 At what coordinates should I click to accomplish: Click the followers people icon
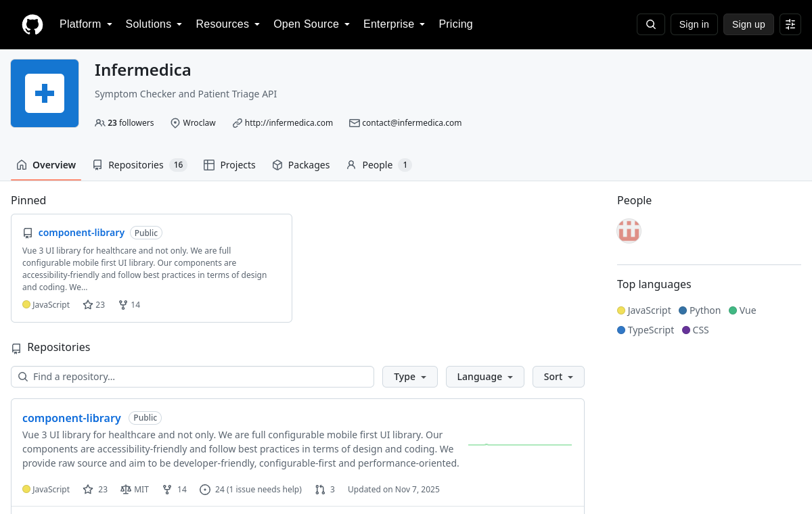point(100,123)
